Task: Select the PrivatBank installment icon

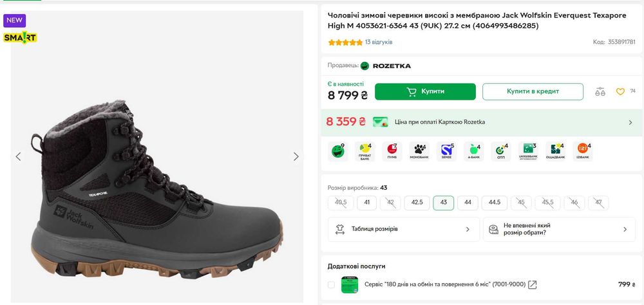Action: click(x=364, y=152)
